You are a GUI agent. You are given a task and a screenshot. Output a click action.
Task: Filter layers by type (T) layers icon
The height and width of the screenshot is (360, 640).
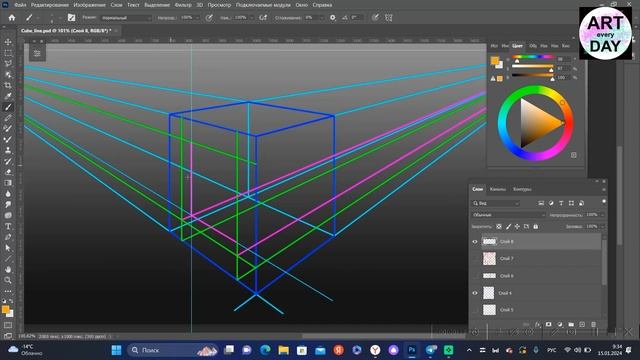point(561,203)
